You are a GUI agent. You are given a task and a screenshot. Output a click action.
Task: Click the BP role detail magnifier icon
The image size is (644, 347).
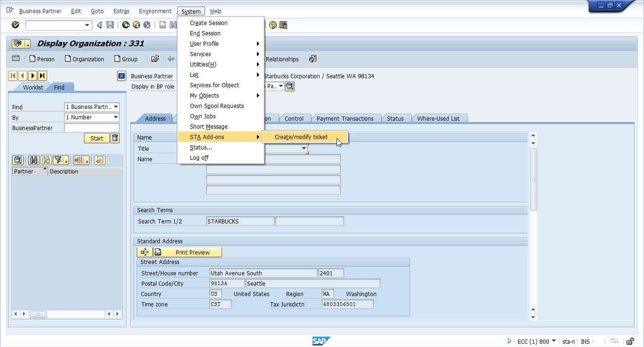click(x=290, y=86)
